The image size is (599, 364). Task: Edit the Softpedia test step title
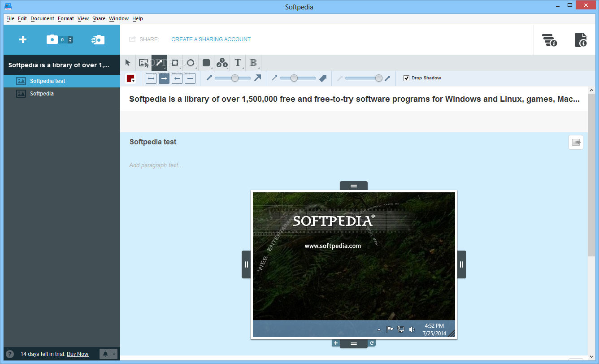click(153, 142)
